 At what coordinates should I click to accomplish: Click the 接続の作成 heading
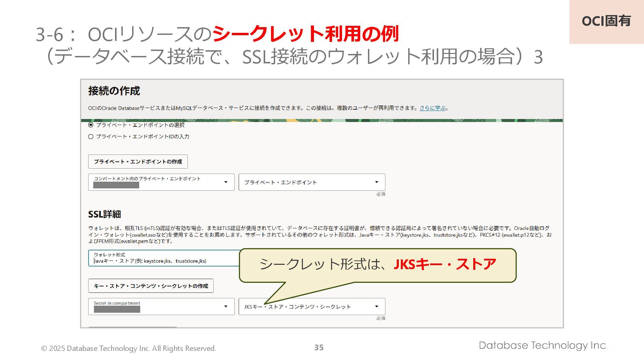click(x=114, y=91)
